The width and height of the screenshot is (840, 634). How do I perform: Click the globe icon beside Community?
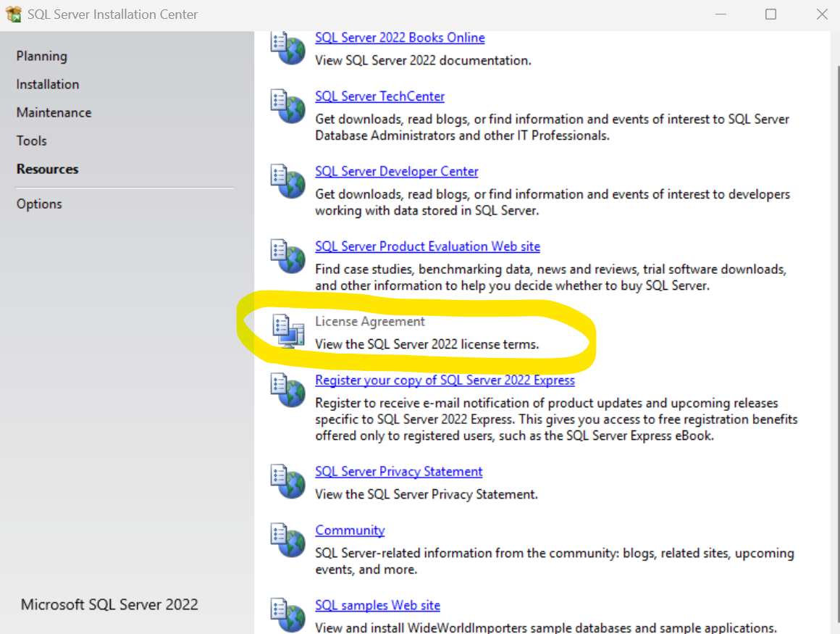pyautogui.click(x=288, y=541)
